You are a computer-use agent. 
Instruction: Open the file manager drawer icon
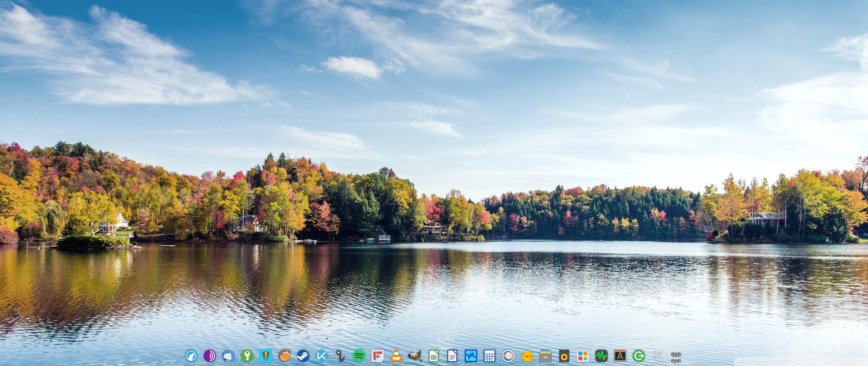(x=545, y=356)
